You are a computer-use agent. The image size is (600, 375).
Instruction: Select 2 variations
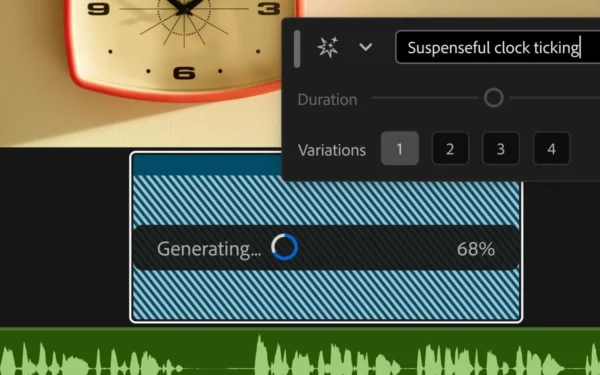(x=450, y=148)
